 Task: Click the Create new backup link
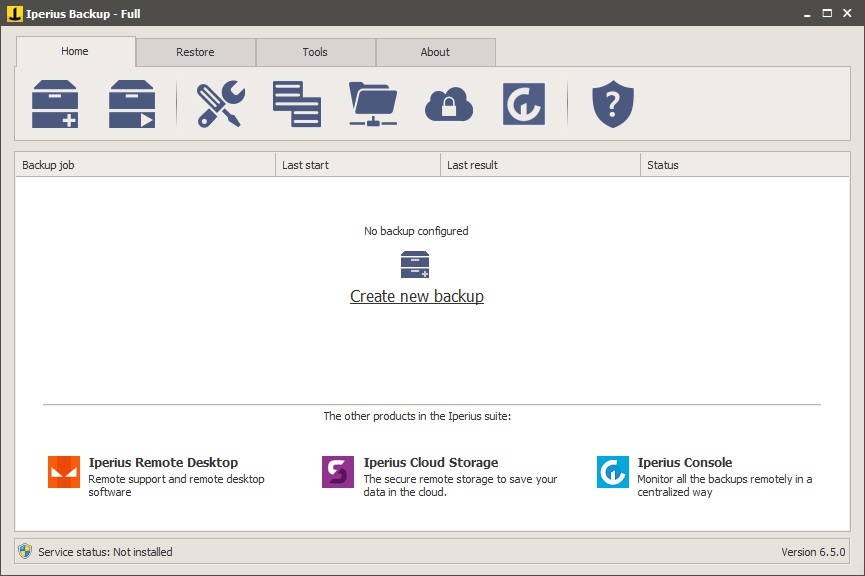coord(416,296)
